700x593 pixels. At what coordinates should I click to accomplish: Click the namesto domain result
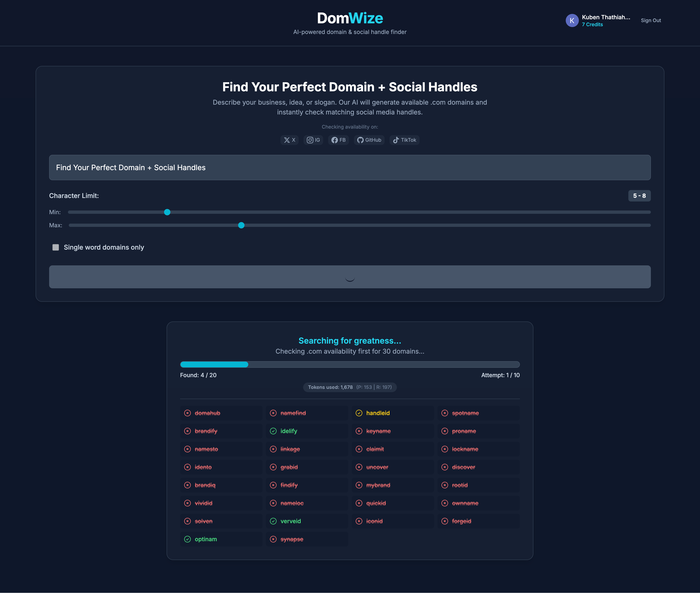point(221,449)
